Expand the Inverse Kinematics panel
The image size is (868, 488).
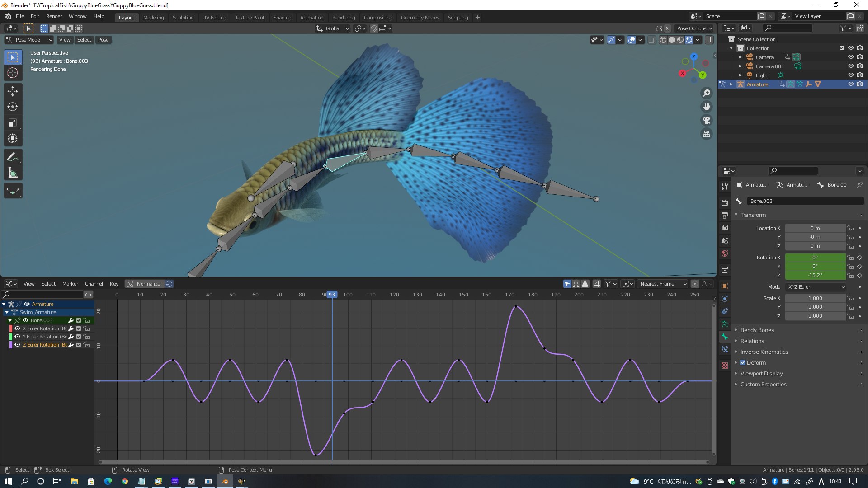click(764, 352)
